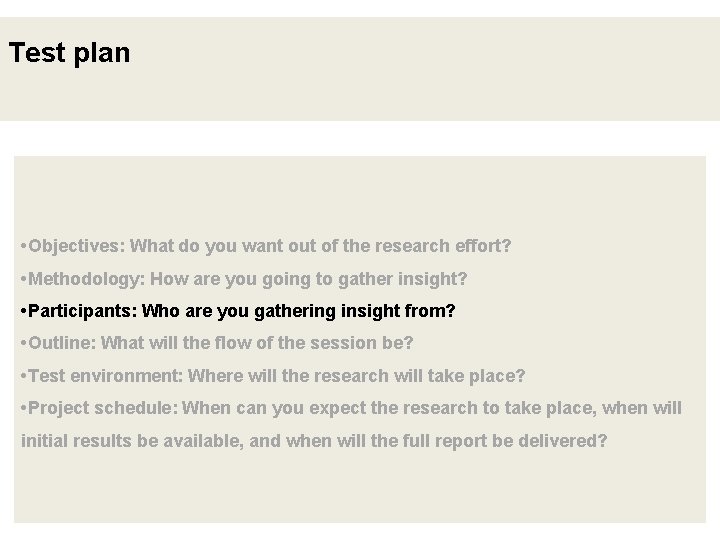Click the bullet dot before "Outline"
Image resolution: width=720 pixels, height=540 pixels.
23,344
